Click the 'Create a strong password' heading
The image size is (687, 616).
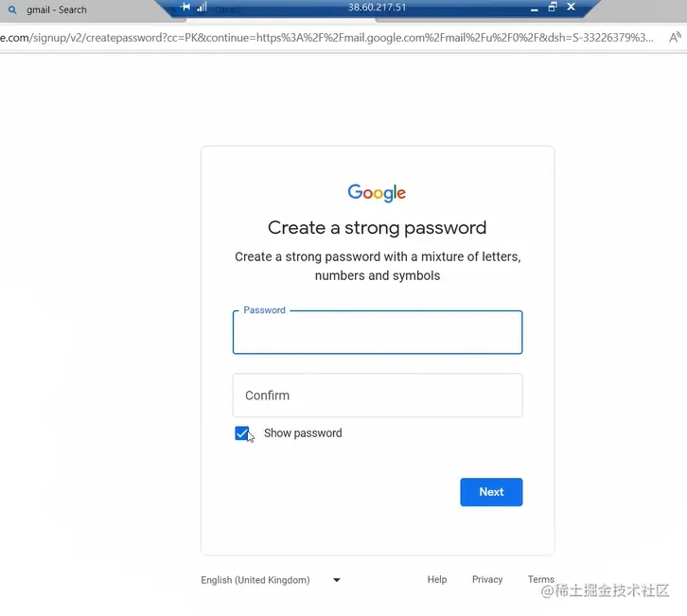(x=377, y=228)
